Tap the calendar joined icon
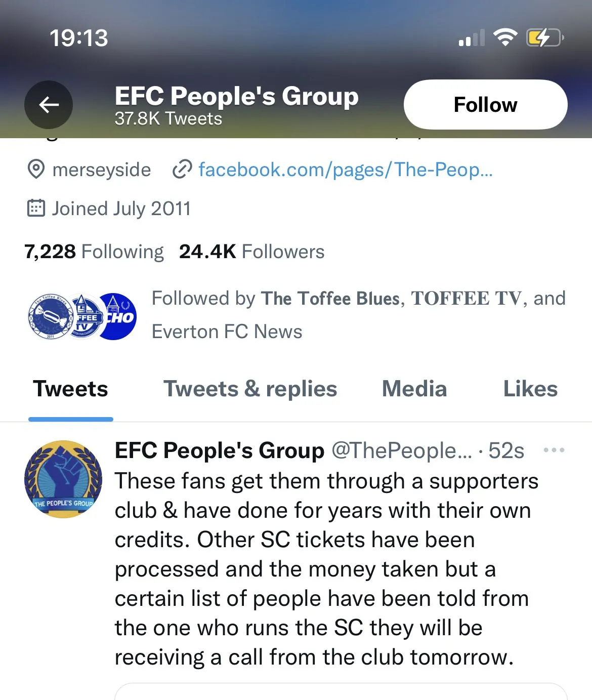The image size is (592, 700). click(36, 208)
